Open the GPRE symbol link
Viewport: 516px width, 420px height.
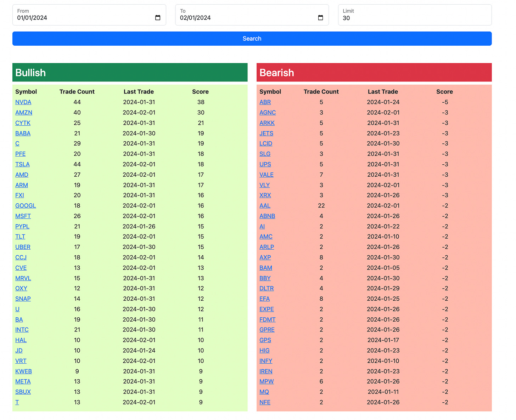[x=267, y=329]
